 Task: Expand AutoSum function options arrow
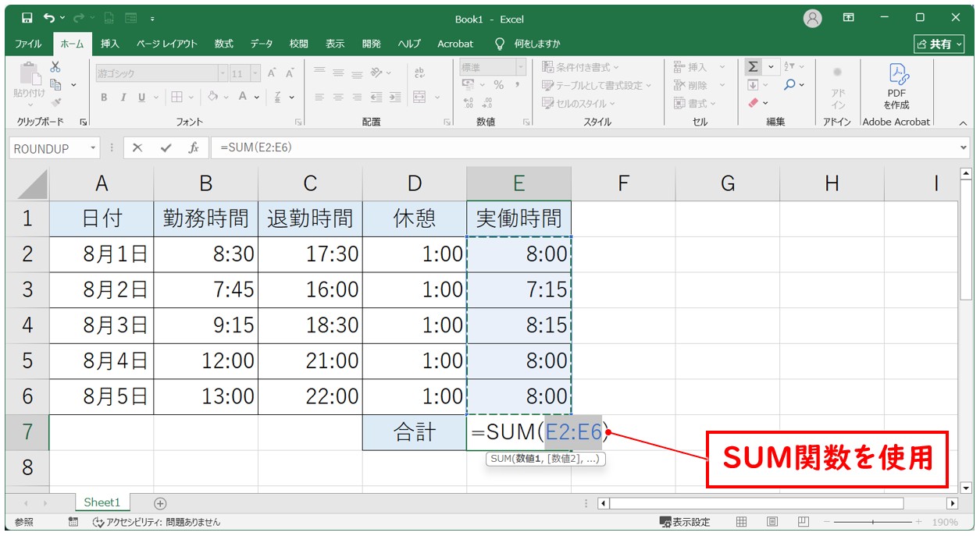[772, 67]
